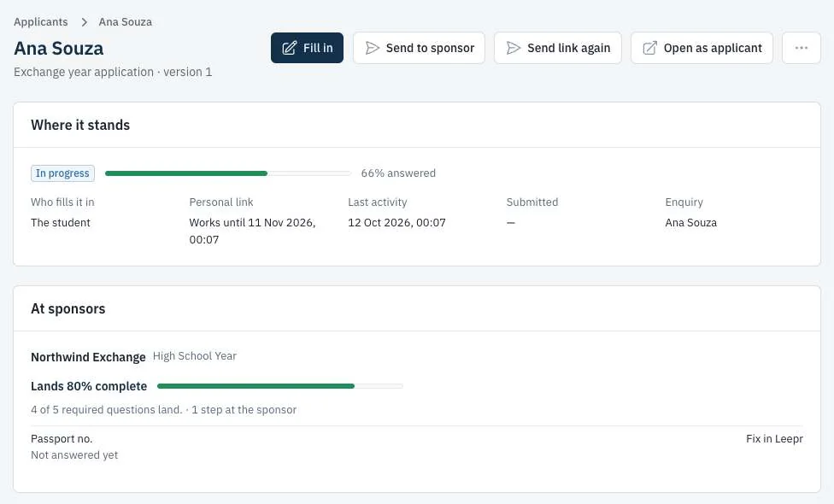The width and height of the screenshot is (834, 504).
Task: Click '12 Oct 2026, 00:07' value
Action: click(x=396, y=223)
